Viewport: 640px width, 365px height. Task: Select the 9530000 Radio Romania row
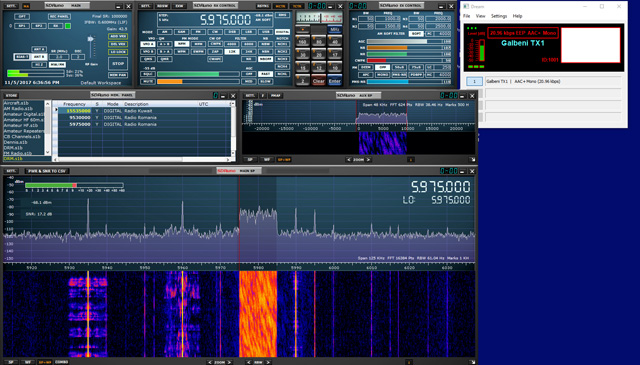click(144, 118)
